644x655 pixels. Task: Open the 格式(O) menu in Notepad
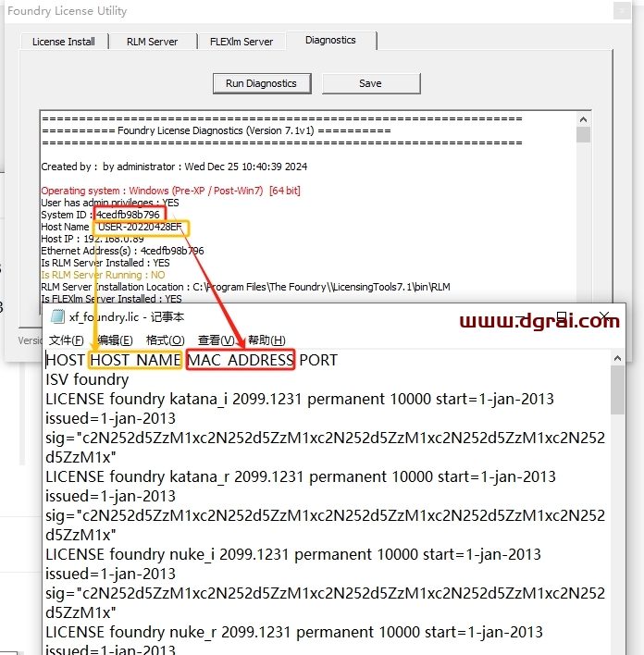click(165, 340)
